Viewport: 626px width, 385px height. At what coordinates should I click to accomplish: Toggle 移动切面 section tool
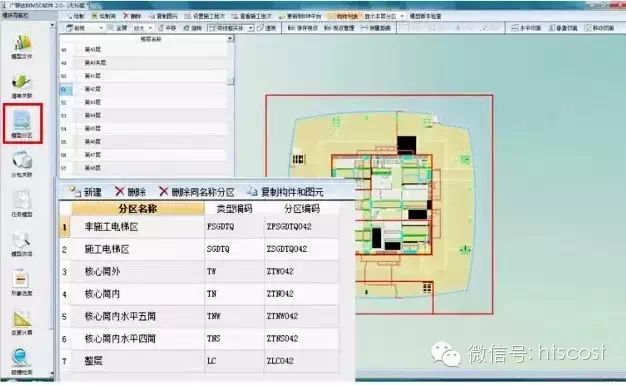click(599, 28)
